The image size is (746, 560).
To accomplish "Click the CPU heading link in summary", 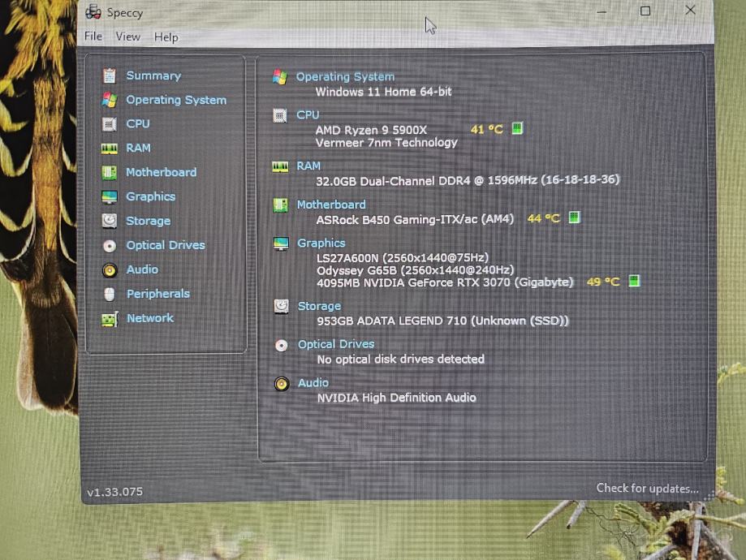I will point(308,115).
